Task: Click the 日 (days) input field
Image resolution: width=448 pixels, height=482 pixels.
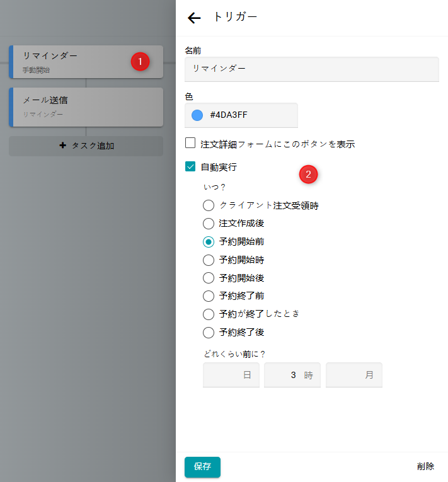Action: coord(231,375)
